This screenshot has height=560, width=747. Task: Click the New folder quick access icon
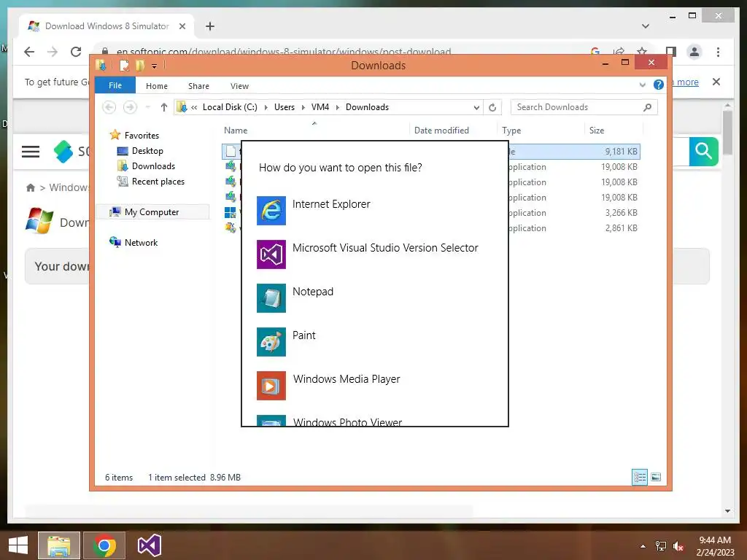(x=140, y=65)
